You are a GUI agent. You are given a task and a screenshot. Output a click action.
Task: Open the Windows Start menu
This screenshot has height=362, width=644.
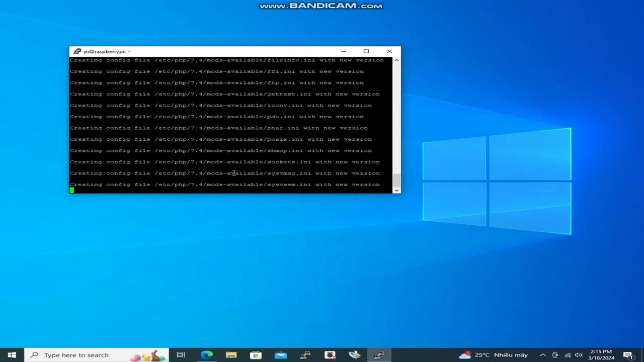click(12, 355)
